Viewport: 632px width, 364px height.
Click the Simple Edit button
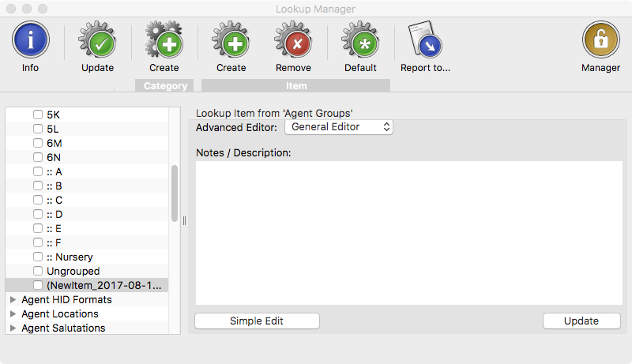[257, 321]
